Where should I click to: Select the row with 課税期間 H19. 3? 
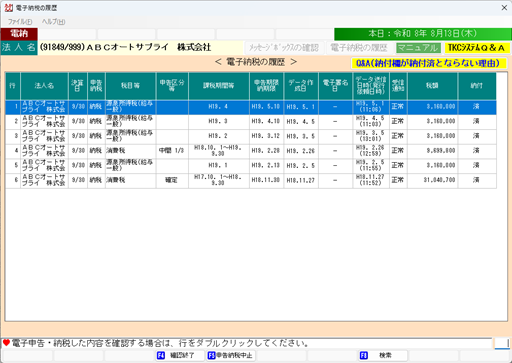[251, 121]
